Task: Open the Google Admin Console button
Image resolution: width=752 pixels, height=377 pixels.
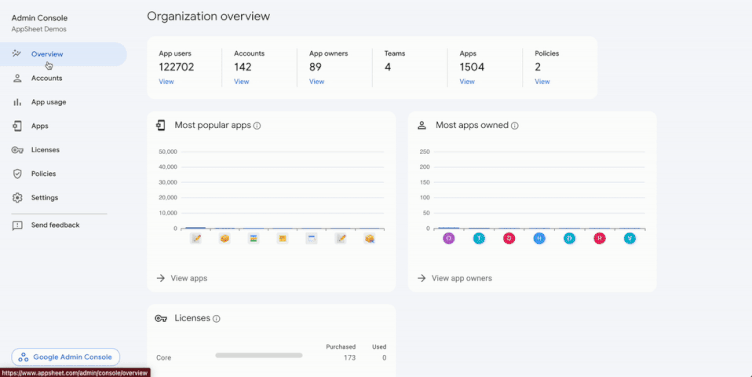Action: point(66,357)
